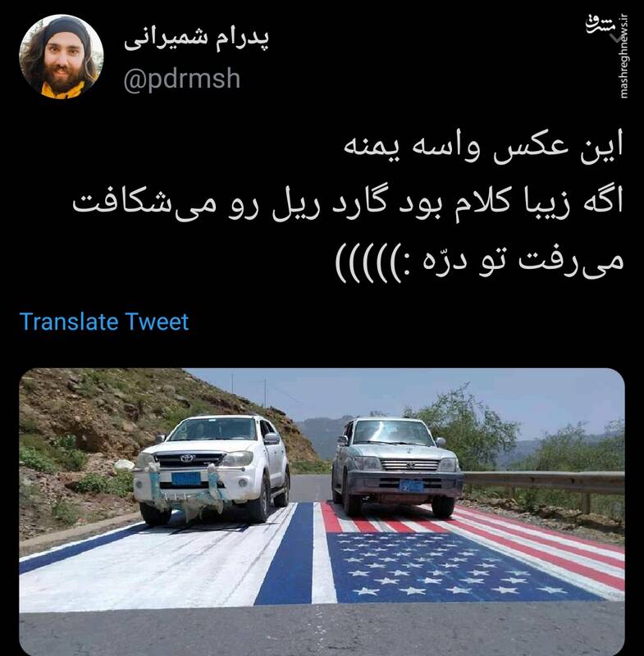
Task: Click the display name پدرام شمیرانی
Action: [196, 39]
